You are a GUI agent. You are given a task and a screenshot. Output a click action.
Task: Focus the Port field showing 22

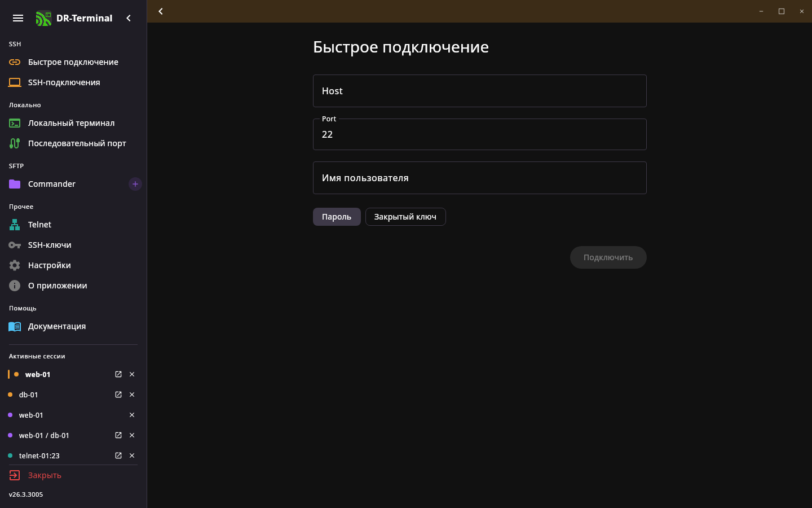tap(480, 134)
